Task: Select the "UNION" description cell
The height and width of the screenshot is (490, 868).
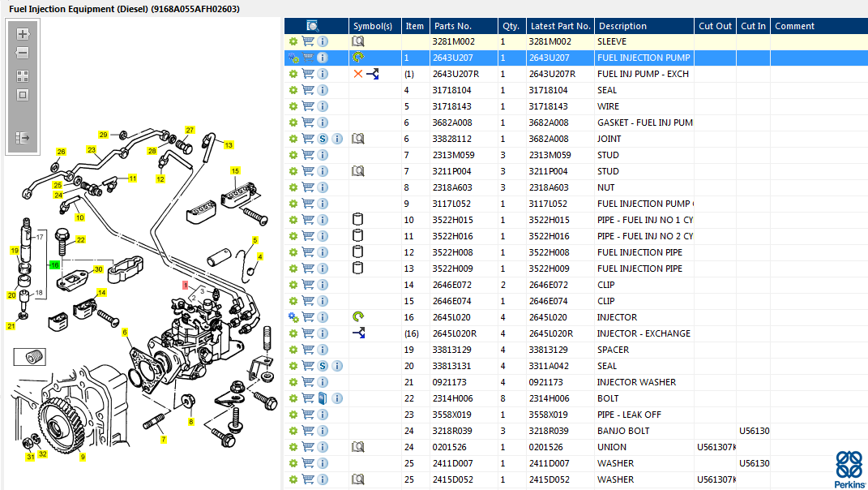Action: (x=644, y=447)
